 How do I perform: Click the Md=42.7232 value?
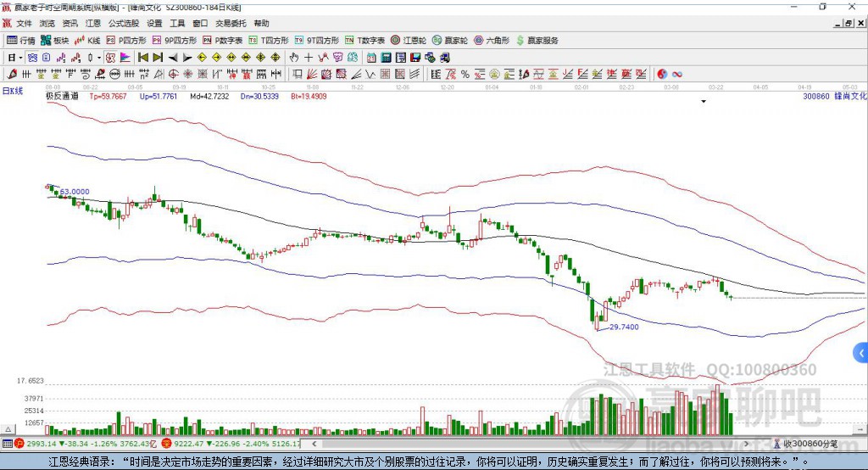pyautogui.click(x=209, y=96)
